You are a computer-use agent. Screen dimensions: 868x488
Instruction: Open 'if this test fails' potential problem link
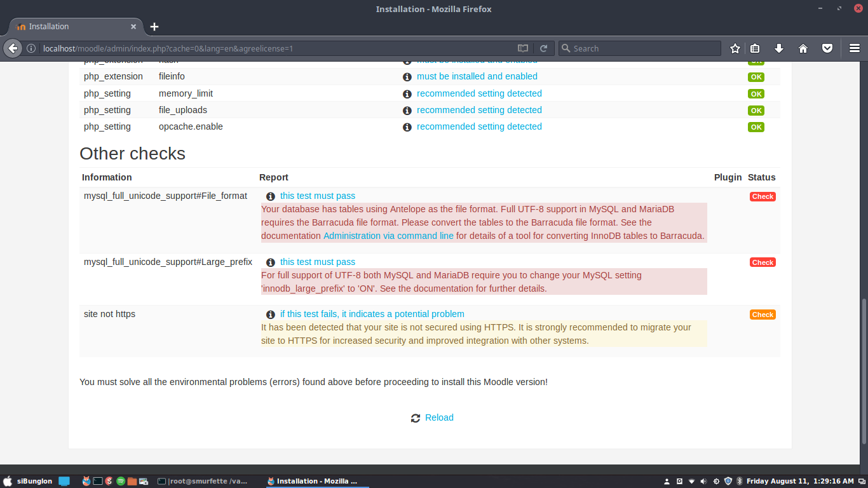coord(372,314)
